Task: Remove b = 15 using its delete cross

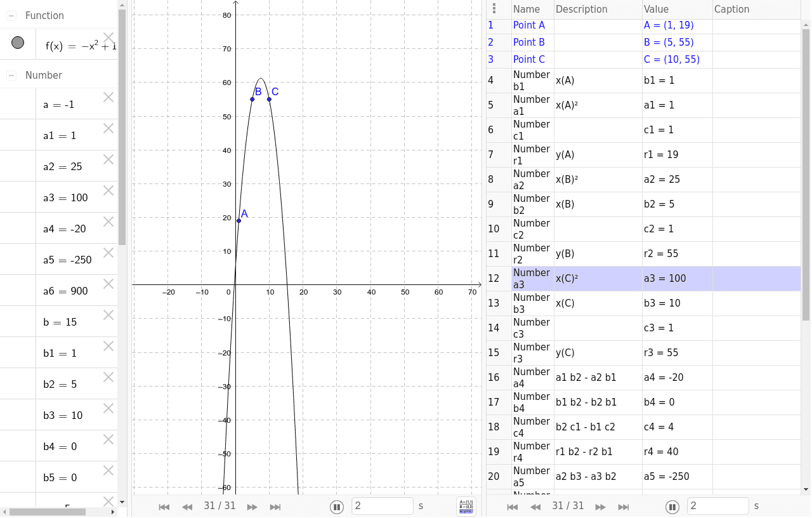Action: click(108, 314)
